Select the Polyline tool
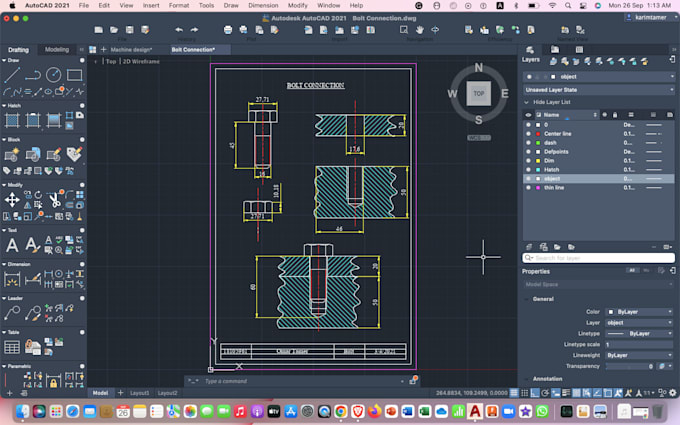 click(33, 75)
